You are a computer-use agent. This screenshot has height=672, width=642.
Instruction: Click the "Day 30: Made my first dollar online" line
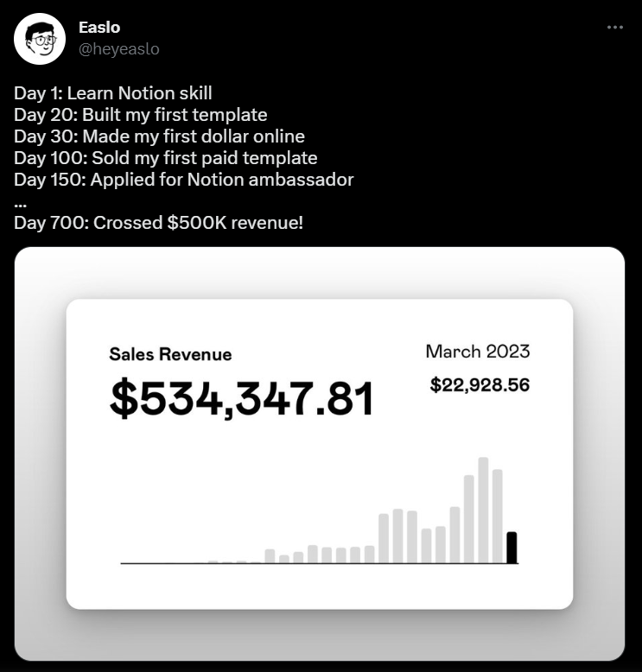tap(159, 136)
